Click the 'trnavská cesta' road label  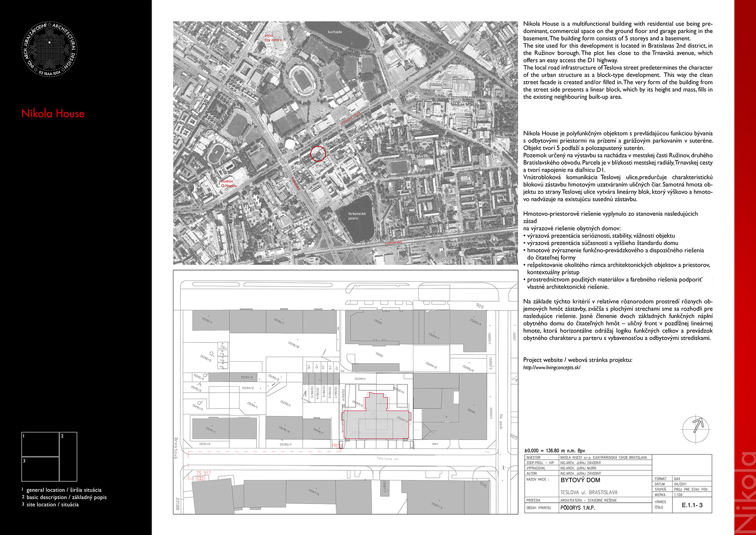[x=350, y=119]
